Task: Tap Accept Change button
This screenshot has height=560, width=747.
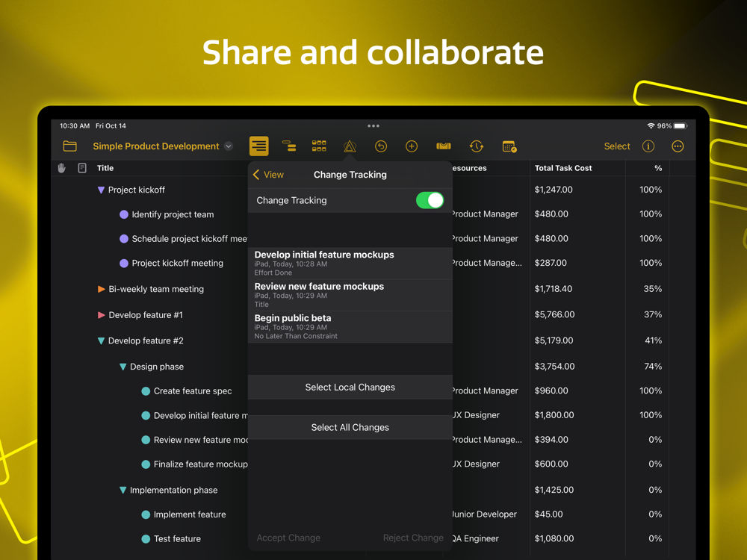Action: click(x=288, y=538)
